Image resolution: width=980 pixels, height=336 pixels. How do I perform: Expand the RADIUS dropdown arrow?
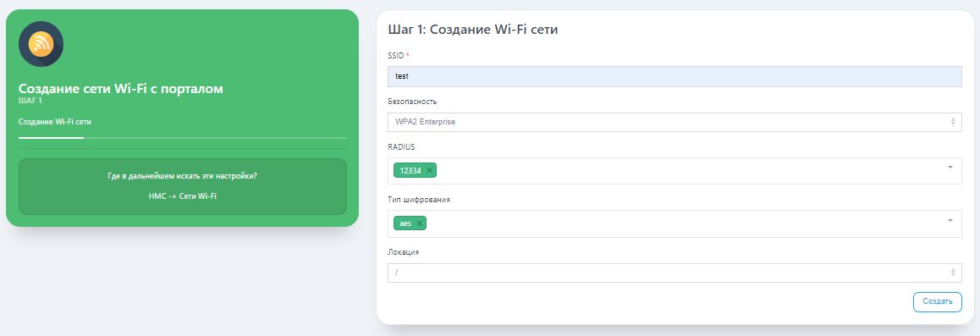[950, 168]
